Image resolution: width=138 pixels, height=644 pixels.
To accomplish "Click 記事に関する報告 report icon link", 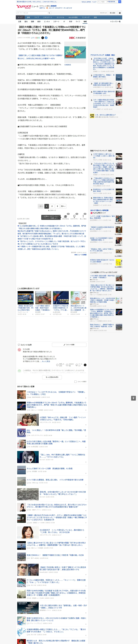I will pos(23,219).
